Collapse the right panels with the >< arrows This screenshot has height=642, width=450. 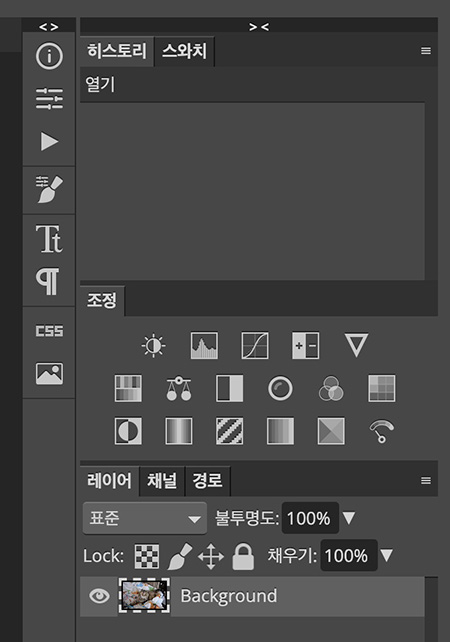[259, 27]
